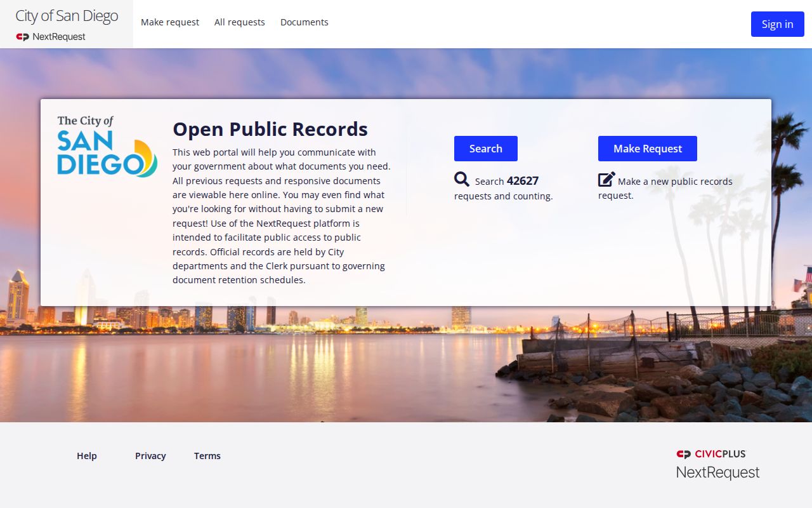
Task: Click the blue Search button
Action: pyautogui.click(x=486, y=149)
